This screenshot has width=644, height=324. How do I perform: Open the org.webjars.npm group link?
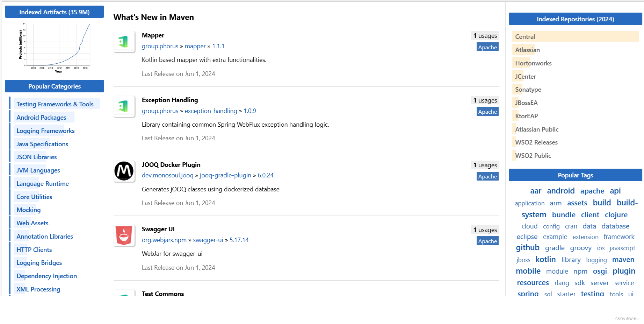click(x=164, y=240)
